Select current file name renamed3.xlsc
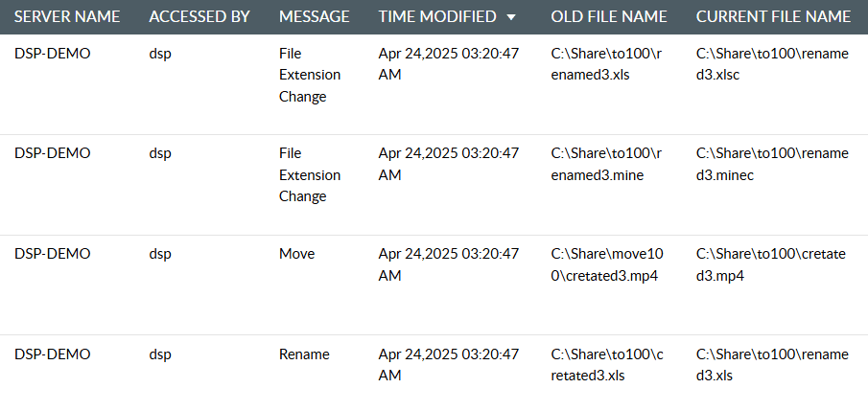 772,63
